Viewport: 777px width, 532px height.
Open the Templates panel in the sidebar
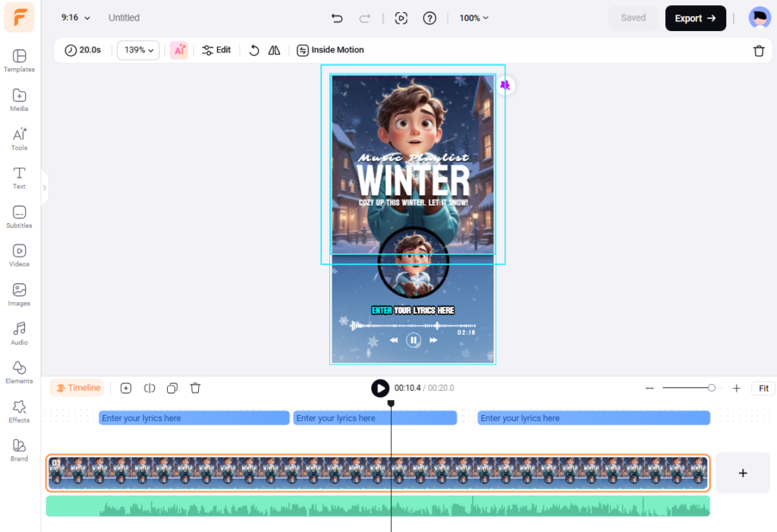(19, 61)
